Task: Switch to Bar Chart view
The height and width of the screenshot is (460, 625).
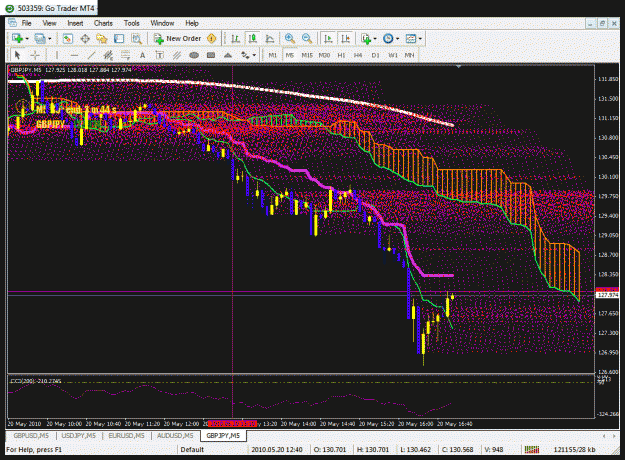Action: (235, 39)
